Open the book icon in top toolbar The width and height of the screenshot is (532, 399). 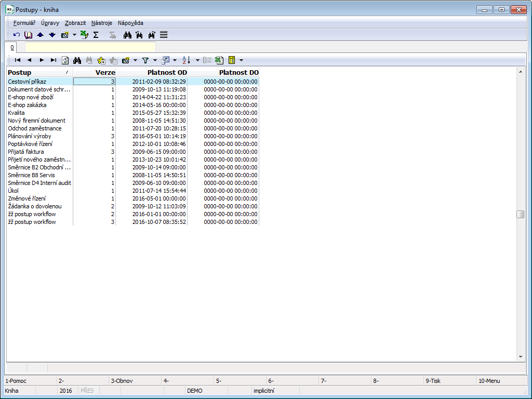pos(29,35)
